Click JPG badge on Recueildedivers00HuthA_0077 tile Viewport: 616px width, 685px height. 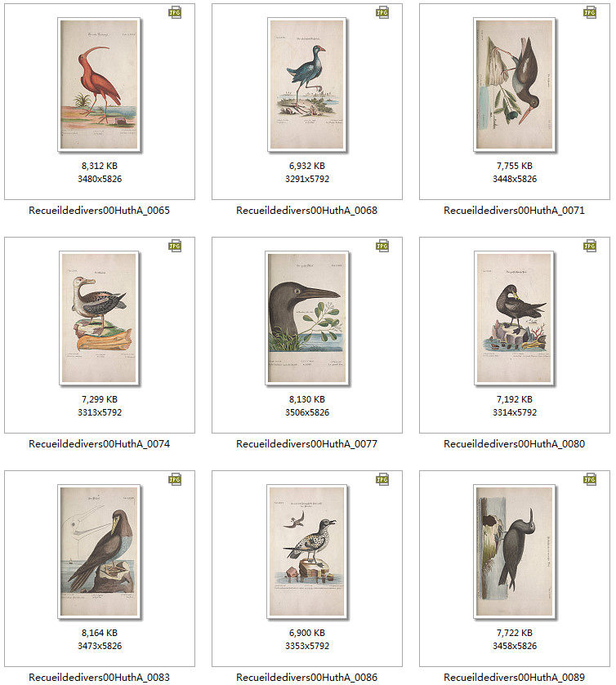coord(382,246)
